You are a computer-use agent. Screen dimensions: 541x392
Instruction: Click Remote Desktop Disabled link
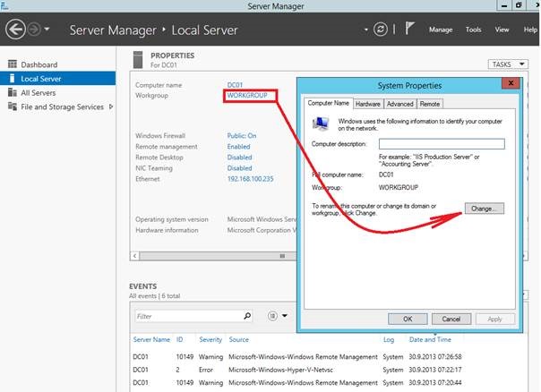coord(239,158)
